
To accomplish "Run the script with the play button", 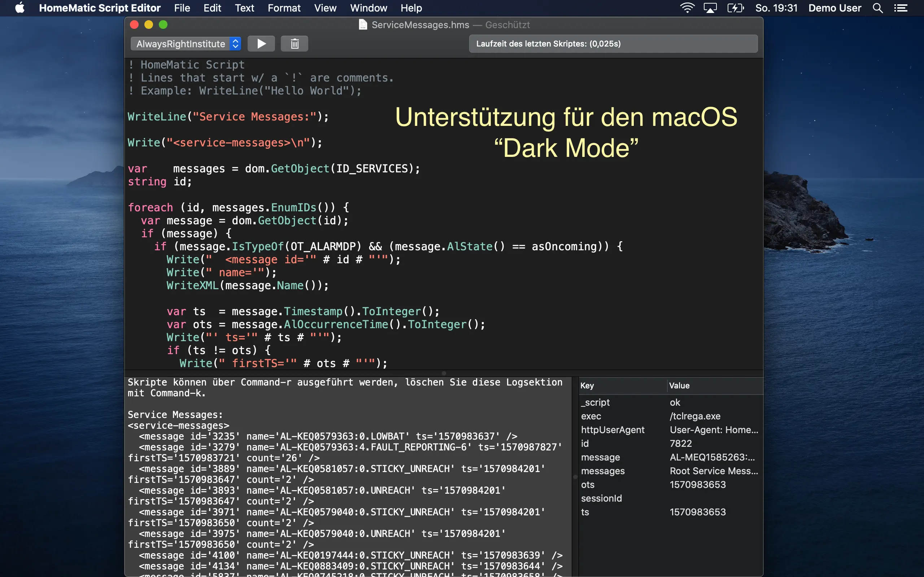I will point(261,44).
